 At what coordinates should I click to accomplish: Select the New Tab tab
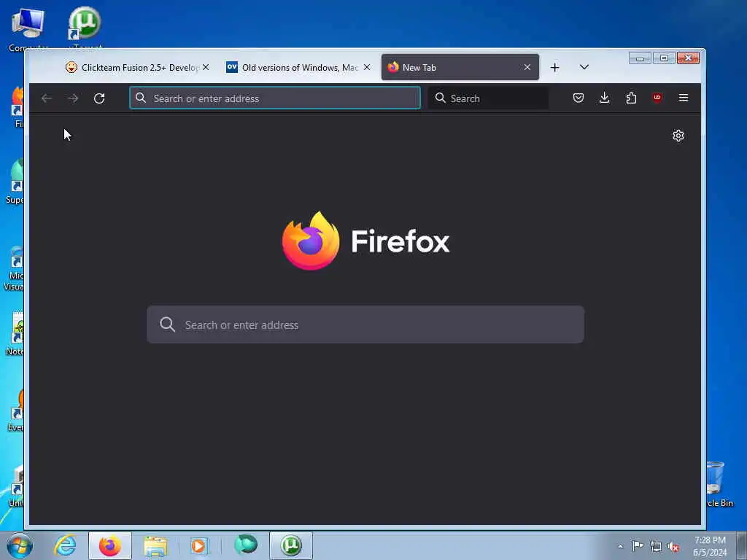tap(460, 68)
